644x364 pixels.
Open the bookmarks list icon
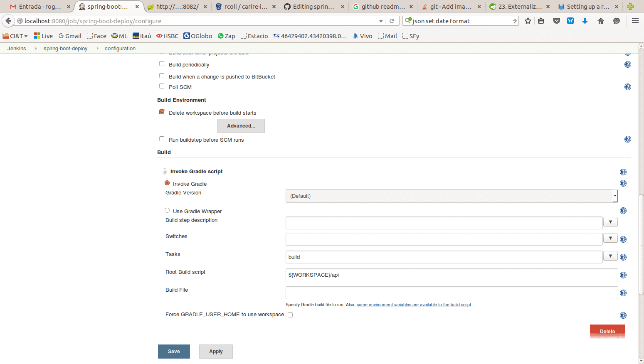tap(541, 21)
